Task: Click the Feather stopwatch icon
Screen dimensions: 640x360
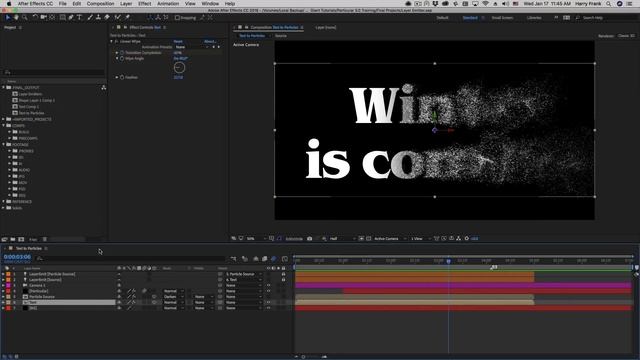Action: pos(122,77)
